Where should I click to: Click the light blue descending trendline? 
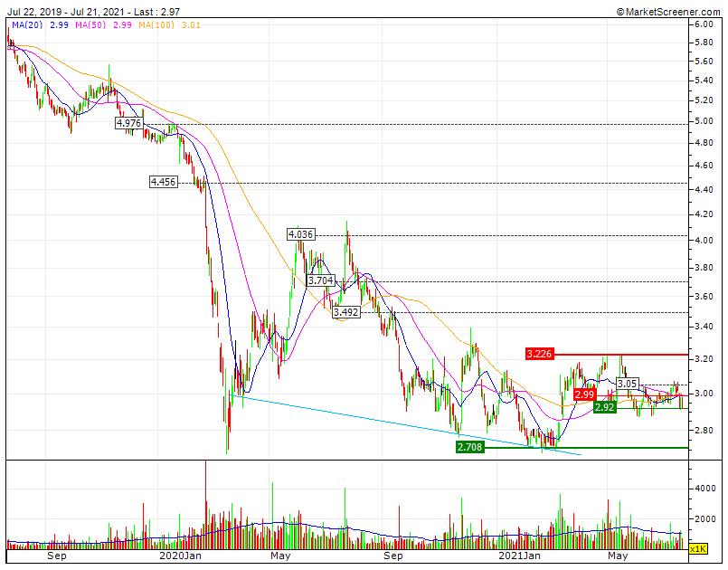pos(406,425)
